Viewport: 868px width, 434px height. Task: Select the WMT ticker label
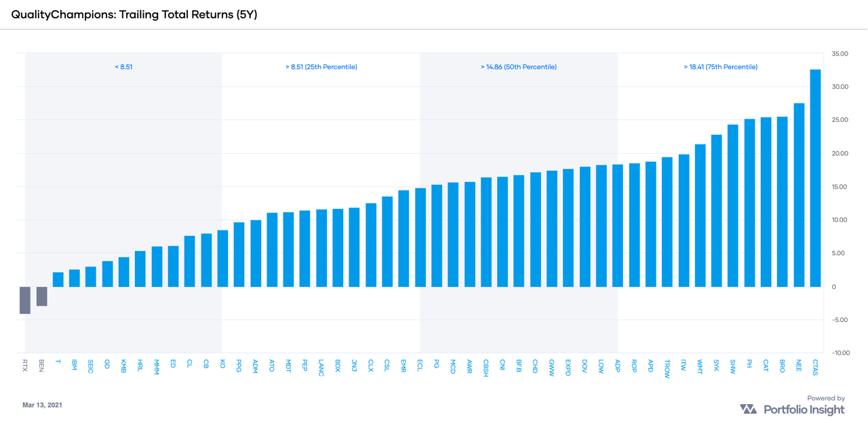click(701, 366)
